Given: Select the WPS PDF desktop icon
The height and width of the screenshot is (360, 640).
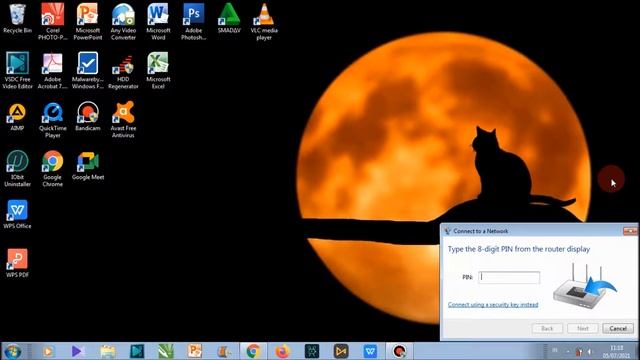Looking at the screenshot, I should click(17, 263).
